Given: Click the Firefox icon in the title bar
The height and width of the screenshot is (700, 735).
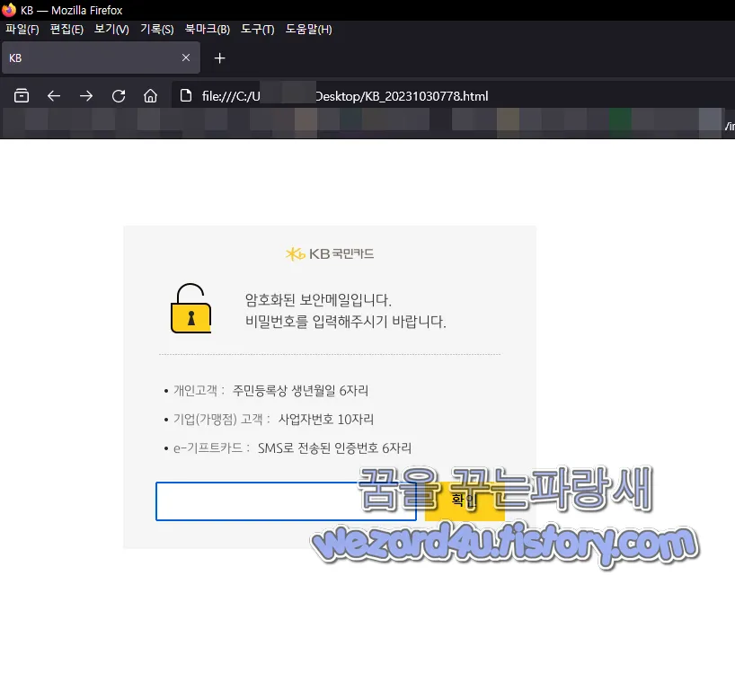Looking at the screenshot, I should coord(9,10).
